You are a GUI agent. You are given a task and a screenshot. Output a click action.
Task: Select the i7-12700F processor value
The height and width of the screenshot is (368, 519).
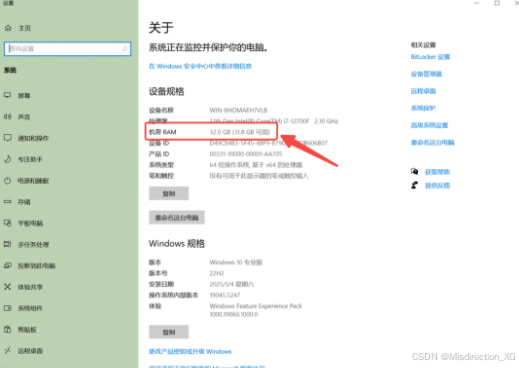274,121
